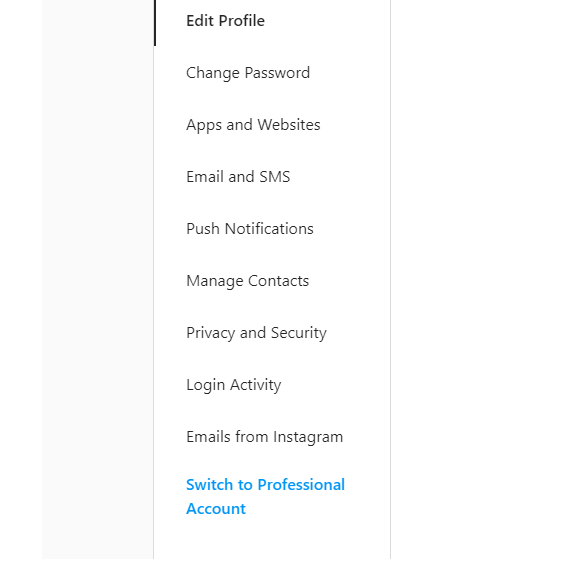Show Email and SMS preferences
The width and height of the screenshot is (576, 562).
[238, 177]
